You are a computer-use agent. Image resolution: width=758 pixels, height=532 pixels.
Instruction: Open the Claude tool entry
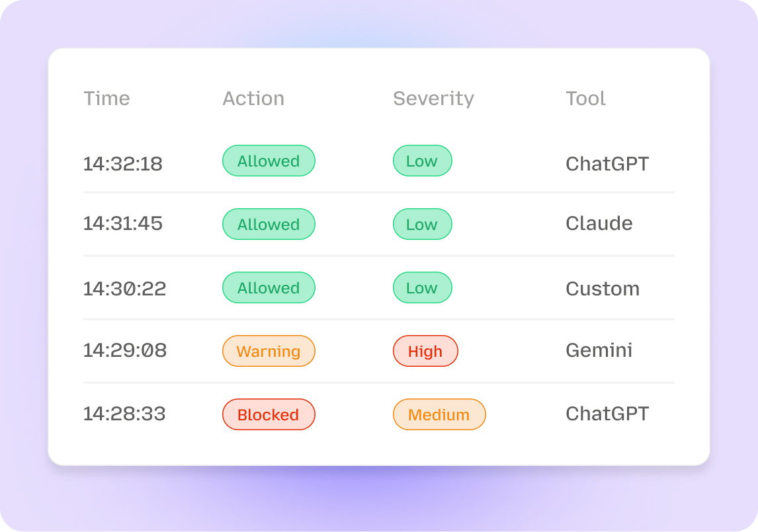click(x=599, y=223)
